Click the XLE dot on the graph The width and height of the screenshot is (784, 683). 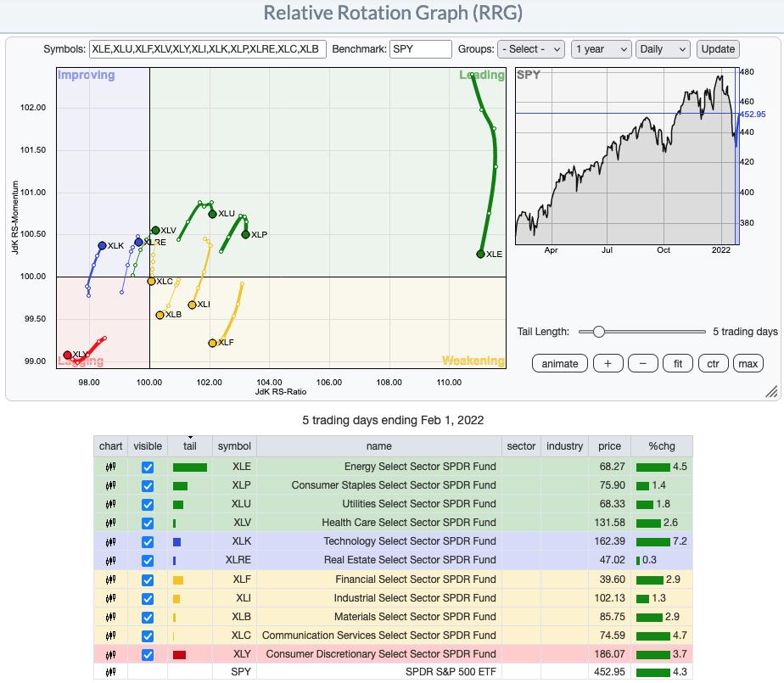(480, 254)
